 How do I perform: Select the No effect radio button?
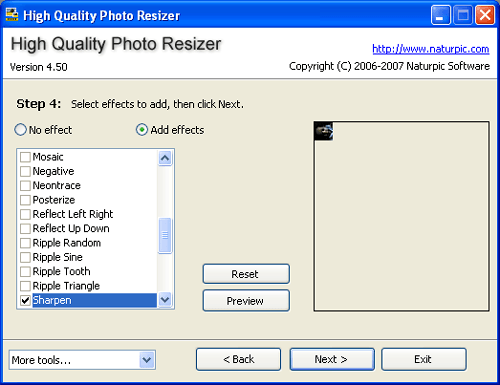point(20,130)
